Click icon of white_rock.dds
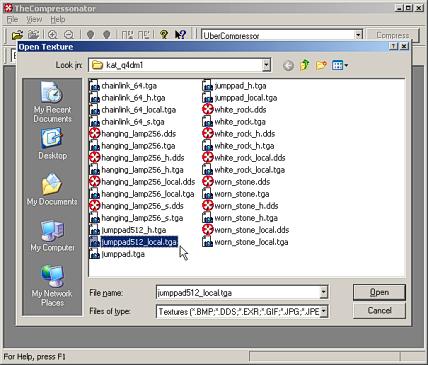Image resolution: width=428 pixels, height=365 pixels. tap(208, 110)
